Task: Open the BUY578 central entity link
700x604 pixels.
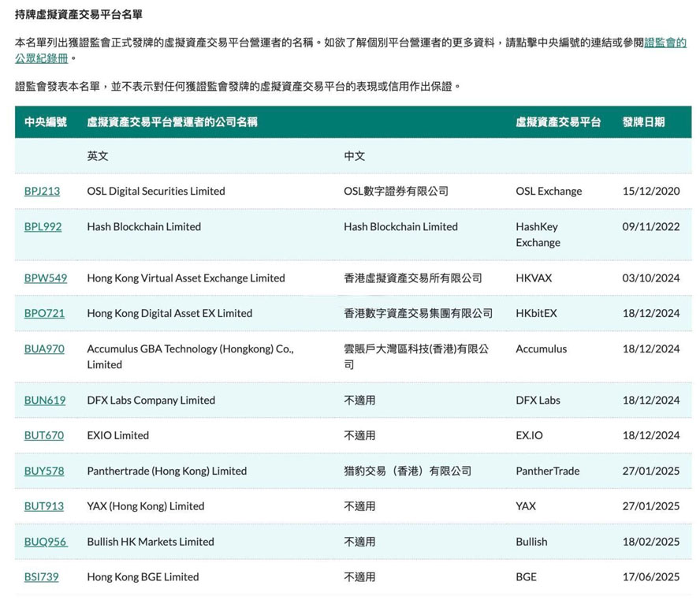Action: click(x=43, y=471)
